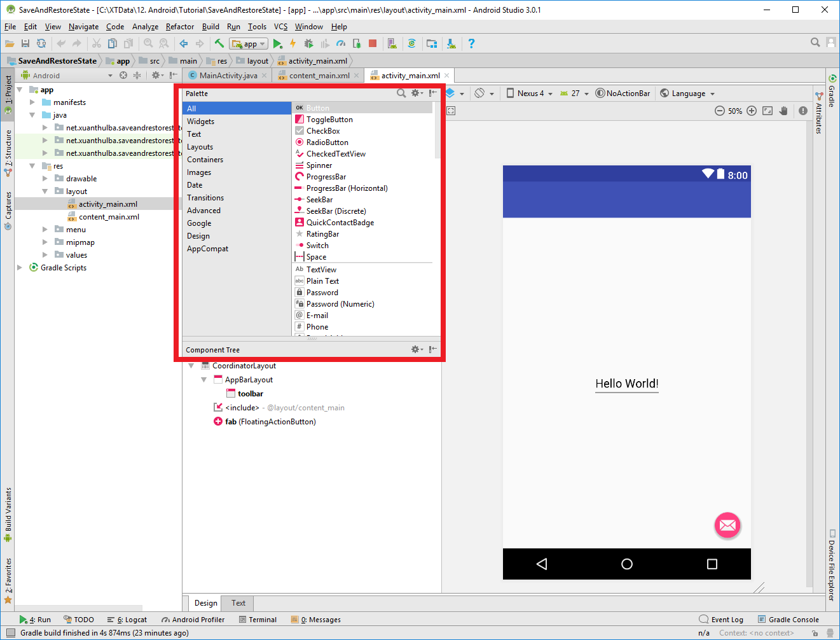Select content_main.xml in the project tree

tap(109, 216)
